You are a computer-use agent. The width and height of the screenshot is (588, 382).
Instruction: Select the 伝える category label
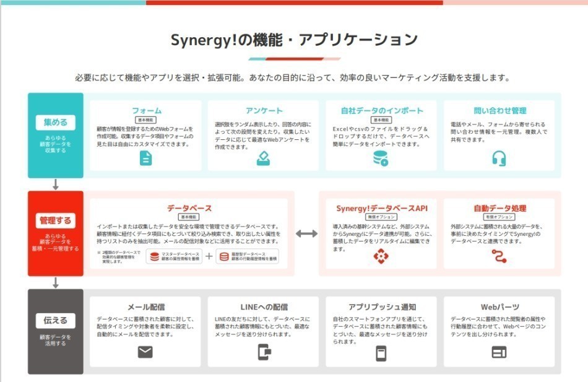(56, 321)
